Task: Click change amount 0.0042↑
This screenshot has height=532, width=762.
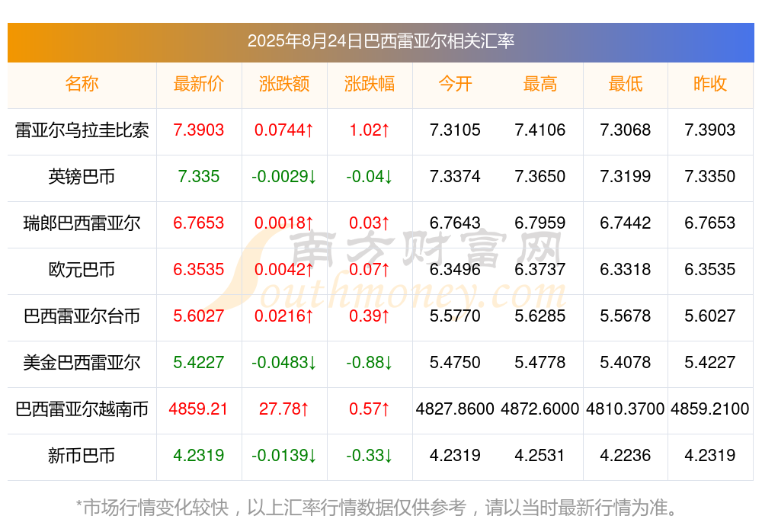Action: point(283,269)
